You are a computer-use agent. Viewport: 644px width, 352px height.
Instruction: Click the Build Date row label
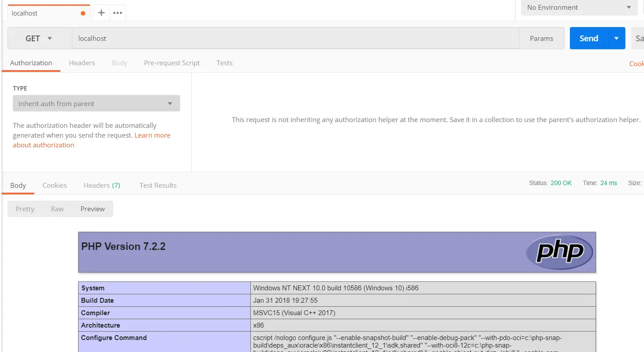(97, 300)
